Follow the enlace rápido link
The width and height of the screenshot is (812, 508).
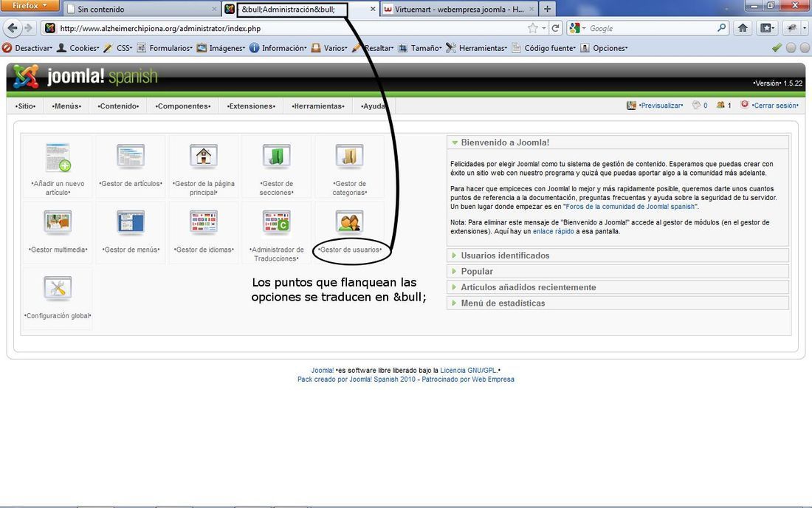[x=553, y=231]
